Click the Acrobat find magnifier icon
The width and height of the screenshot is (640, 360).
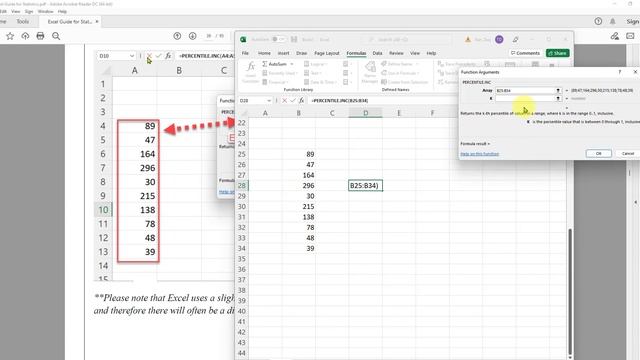56,36
